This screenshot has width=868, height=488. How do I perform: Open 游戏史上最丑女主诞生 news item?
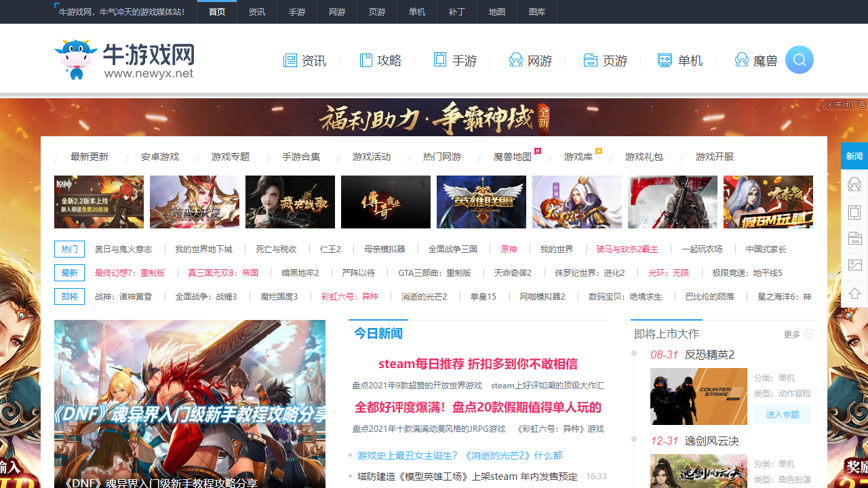pos(460,455)
